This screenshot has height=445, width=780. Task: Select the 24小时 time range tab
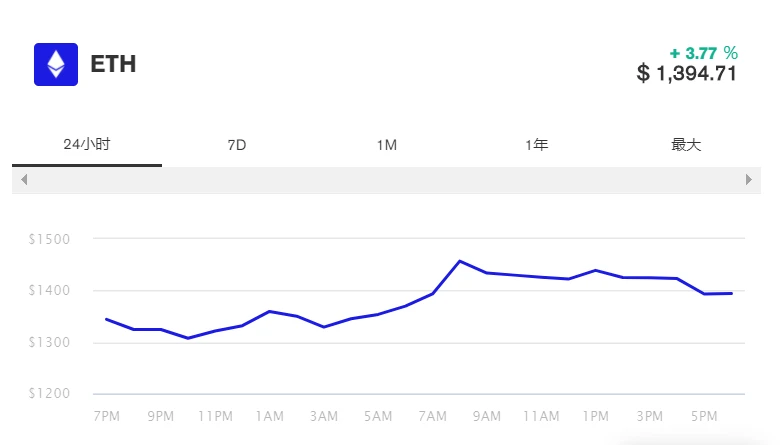[x=86, y=144]
